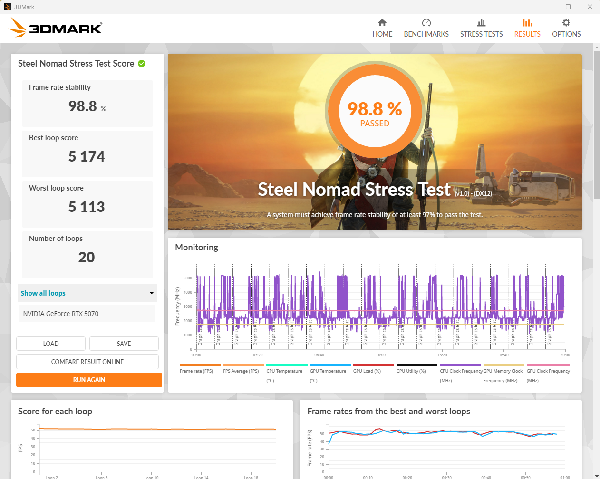Select the orange Results icon
The image size is (600, 479).
[527, 23]
